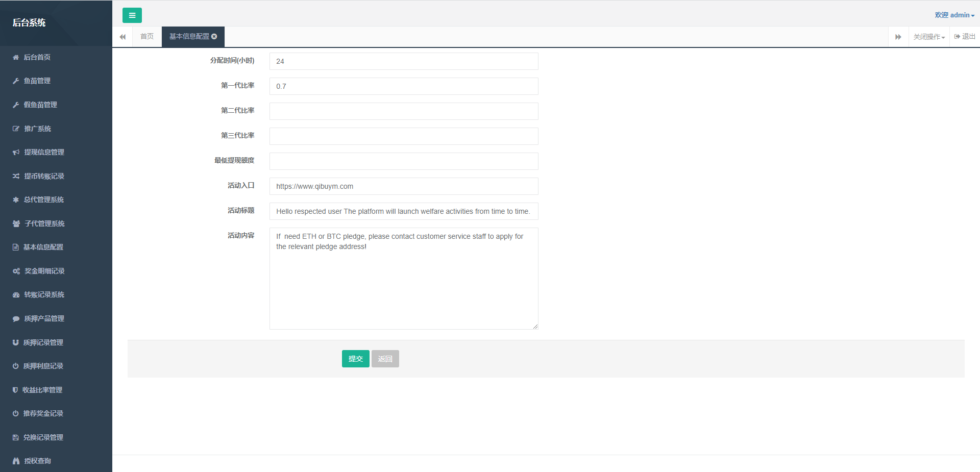Click the users icon for 子代管理系统

pyautogui.click(x=16, y=224)
